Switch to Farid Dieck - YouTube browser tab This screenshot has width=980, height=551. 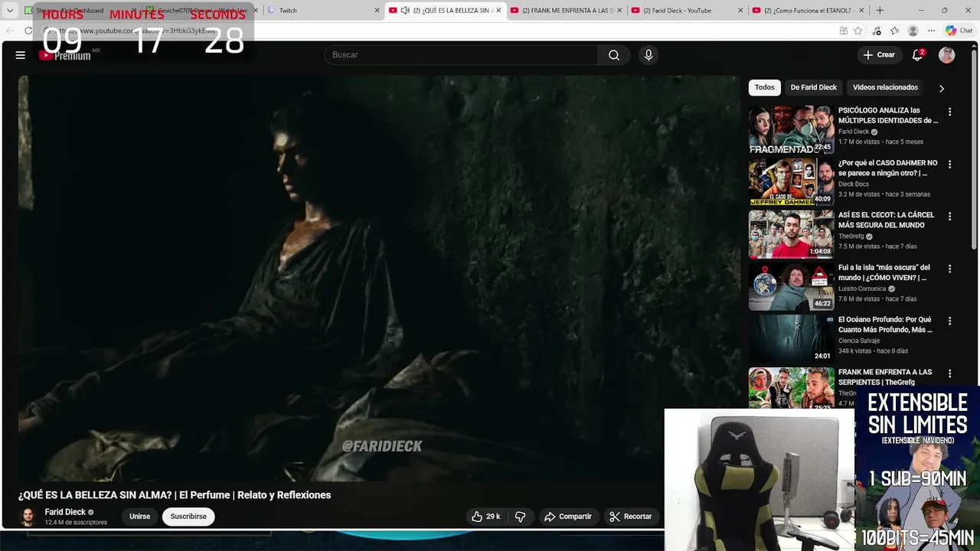click(687, 10)
